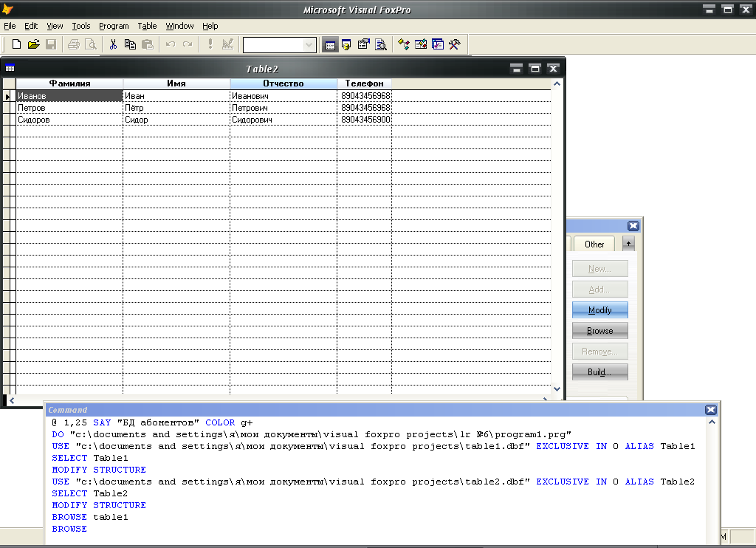The height and width of the screenshot is (548, 756).
Task: Click the Undo toolbar icon
Action: (171, 44)
